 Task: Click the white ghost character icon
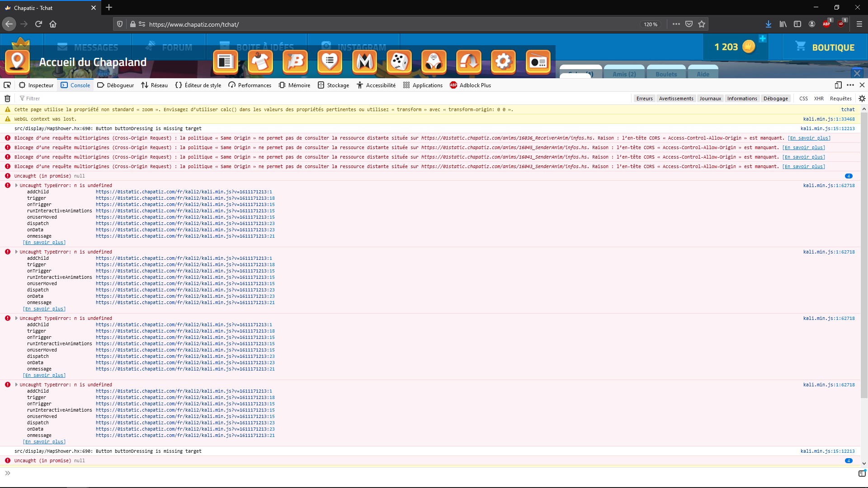coord(434,61)
